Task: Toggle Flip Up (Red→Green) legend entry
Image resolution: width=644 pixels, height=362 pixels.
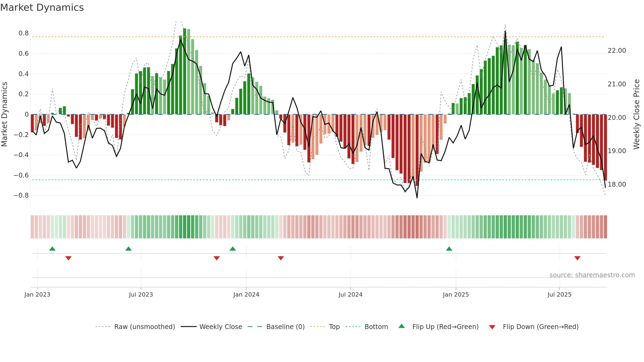Action: click(x=438, y=327)
